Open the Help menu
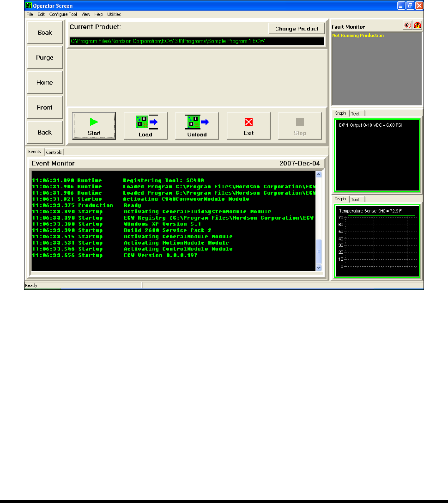This screenshot has width=448, height=503. (98, 14)
